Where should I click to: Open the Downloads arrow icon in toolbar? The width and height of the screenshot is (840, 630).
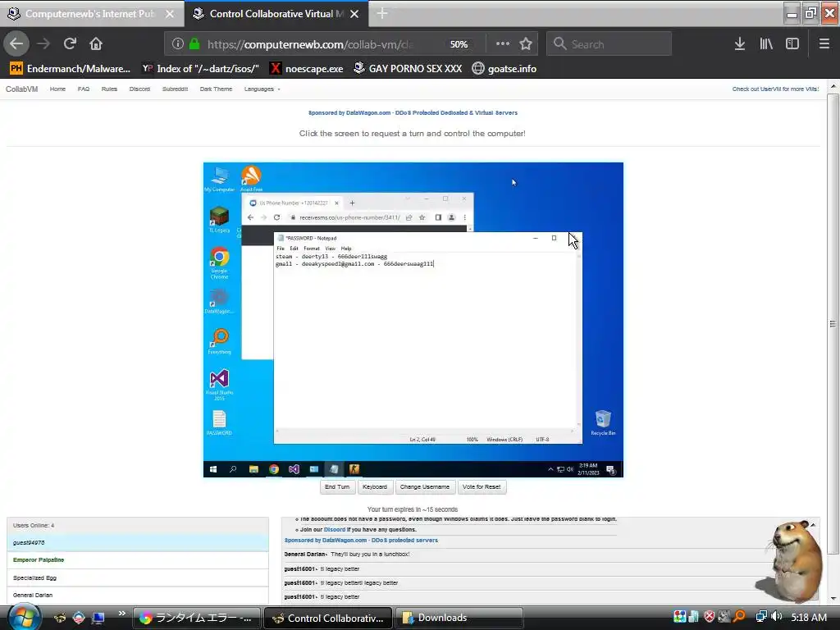(x=740, y=44)
